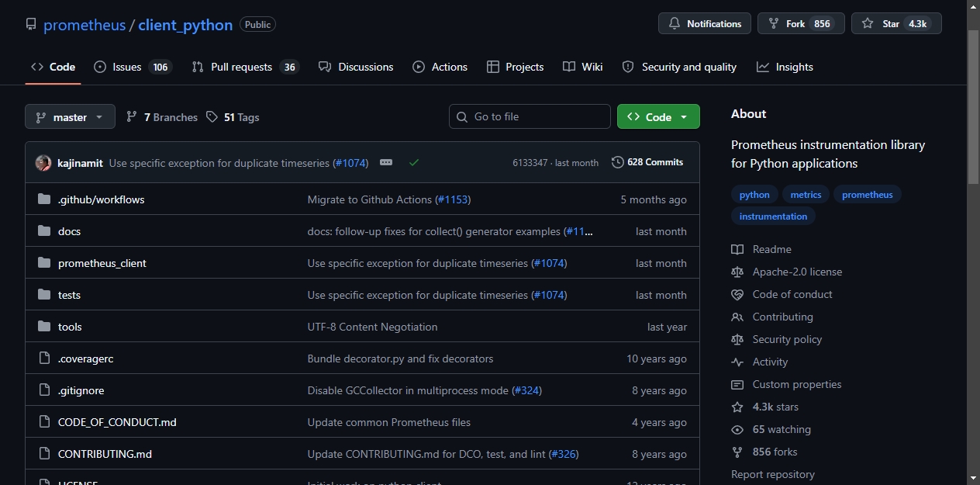
Task: Click the repository book icon beside prometheus
Action: pyautogui.click(x=31, y=24)
